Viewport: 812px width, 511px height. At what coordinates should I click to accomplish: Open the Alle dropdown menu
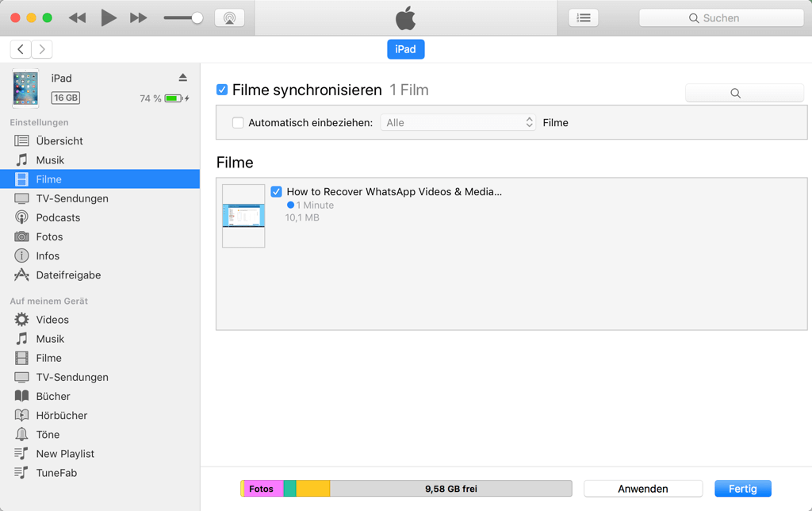click(458, 123)
